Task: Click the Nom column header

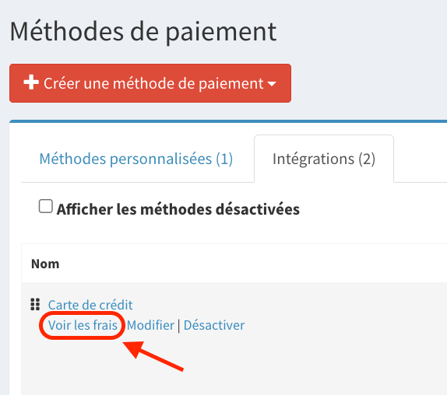Action: [45, 264]
